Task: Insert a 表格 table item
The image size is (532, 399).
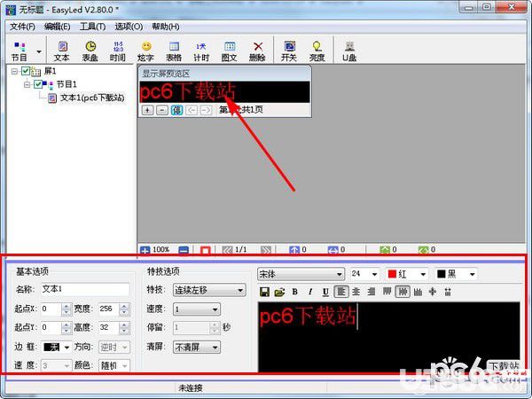Action: coord(174,51)
